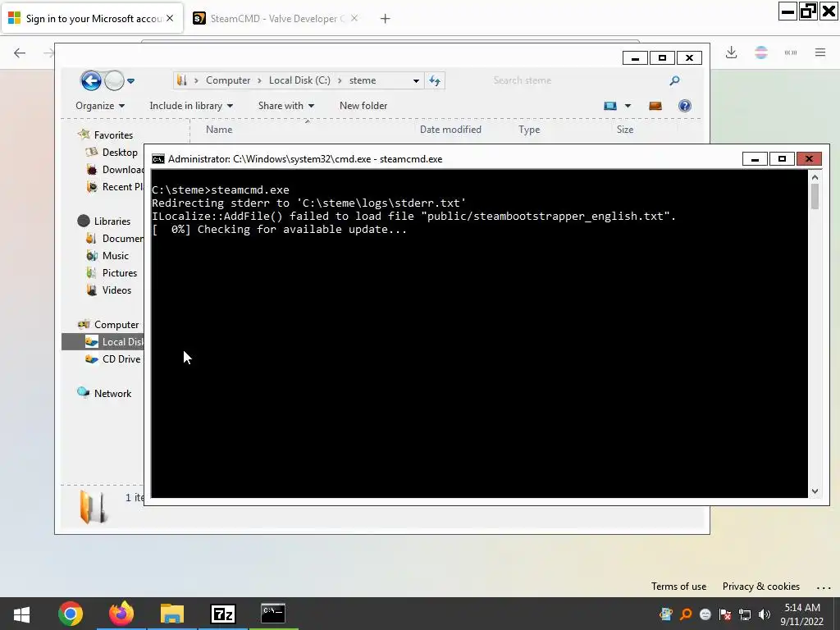Select Libraries in the navigation pane

click(112, 221)
